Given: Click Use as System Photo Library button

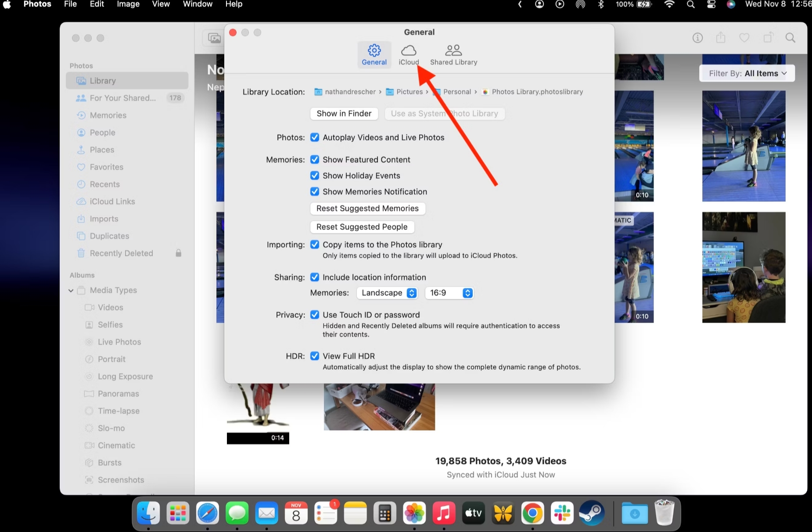Looking at the screenshot, I should coord(444,114).
